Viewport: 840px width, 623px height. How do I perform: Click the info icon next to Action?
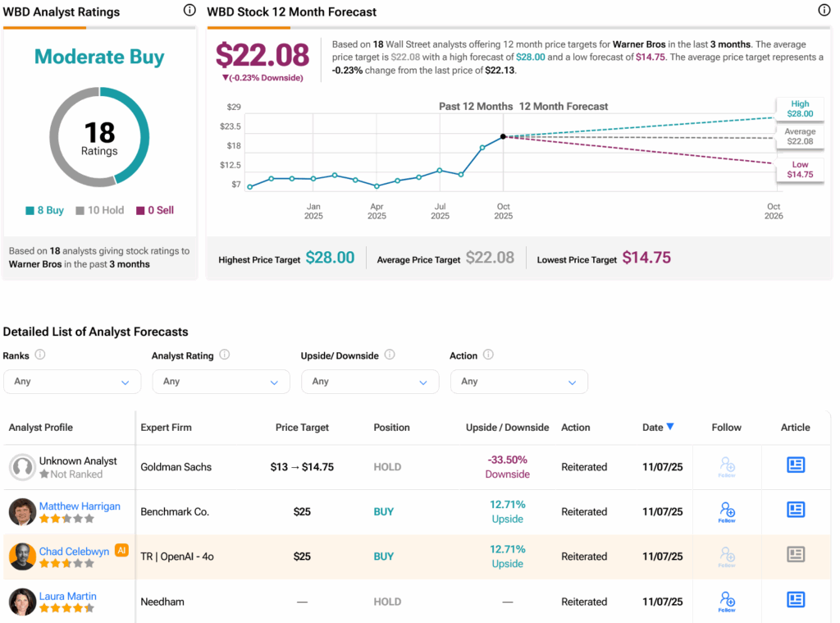[x=488, y=355]
